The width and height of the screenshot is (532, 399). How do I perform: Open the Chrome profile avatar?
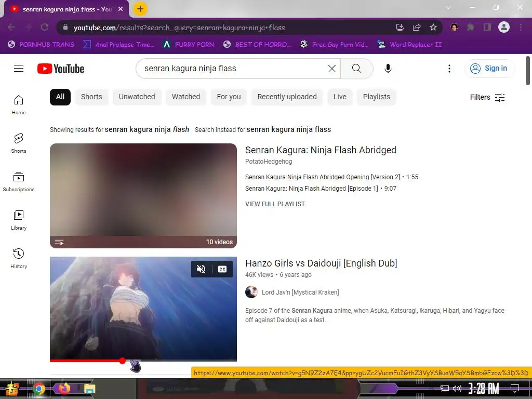pos(504,27)
